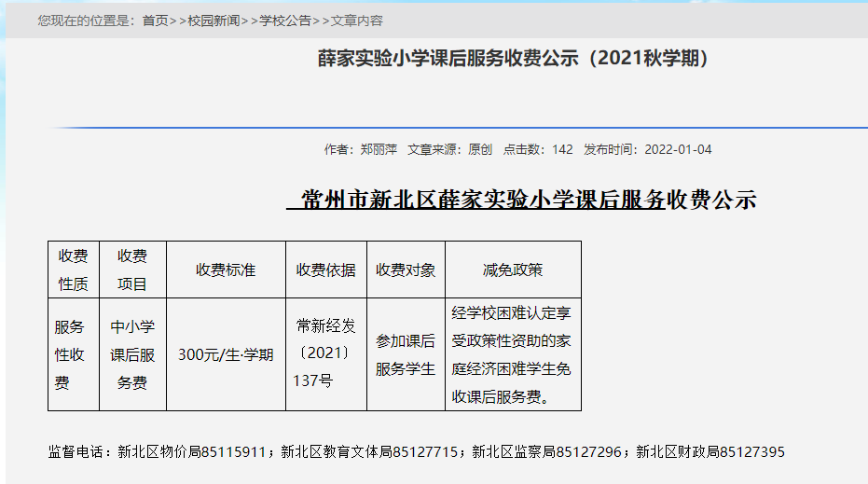Select the 收费标准 header cell
868x484 pixels.
[x=226, y=270]
